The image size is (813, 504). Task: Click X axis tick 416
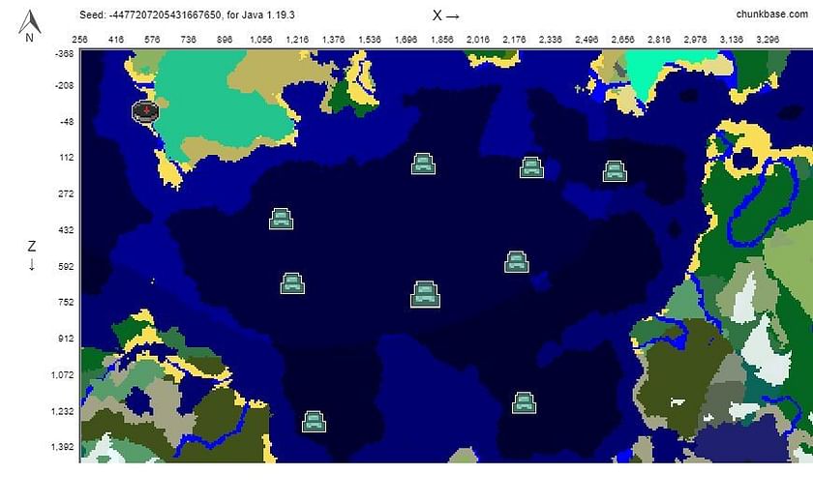pos(116,40)
